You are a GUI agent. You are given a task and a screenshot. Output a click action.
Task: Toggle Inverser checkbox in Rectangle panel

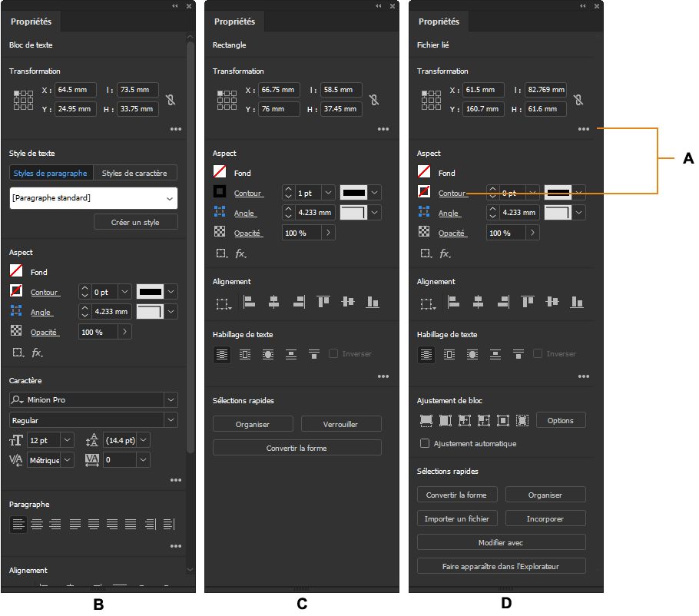(x=333, y=353)
